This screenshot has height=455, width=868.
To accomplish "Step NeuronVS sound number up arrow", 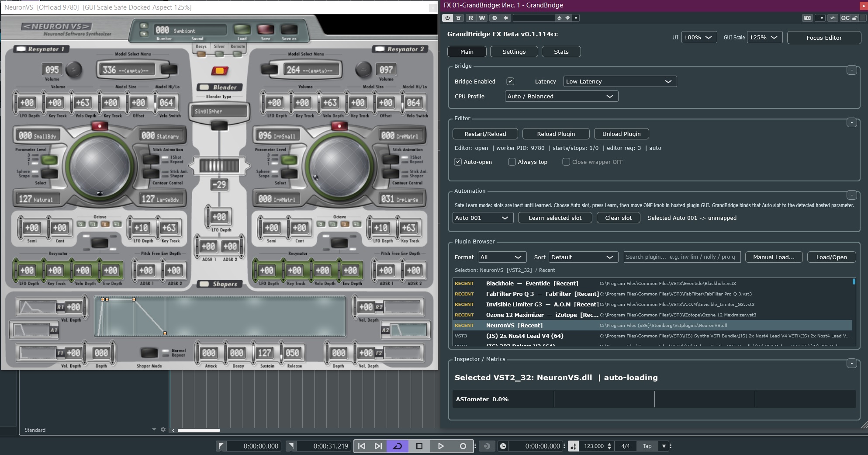I will [144, 26].
